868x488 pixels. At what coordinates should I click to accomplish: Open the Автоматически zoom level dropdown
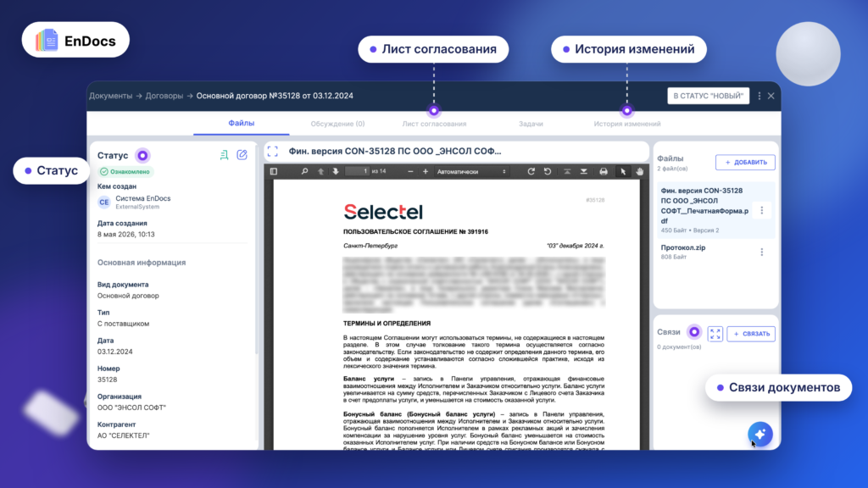471,171
